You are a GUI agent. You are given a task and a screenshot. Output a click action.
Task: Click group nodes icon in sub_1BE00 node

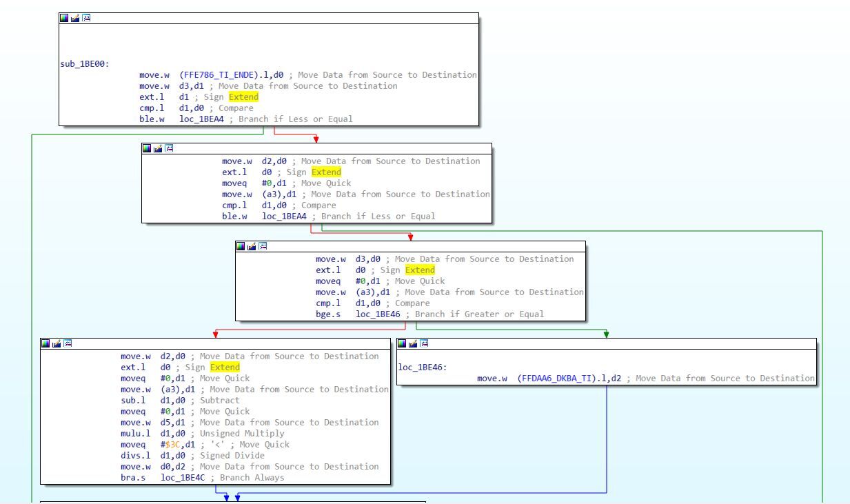click(x=86, y=18)
